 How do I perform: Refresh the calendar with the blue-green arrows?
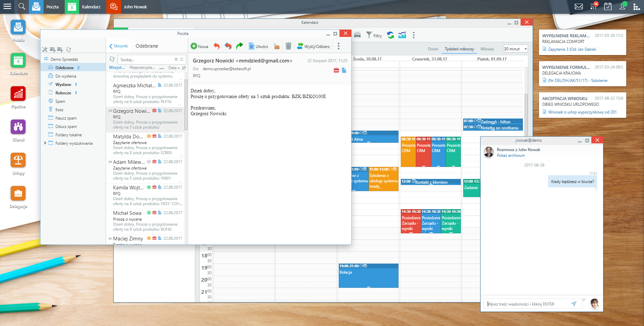click(x=391, y=35)
